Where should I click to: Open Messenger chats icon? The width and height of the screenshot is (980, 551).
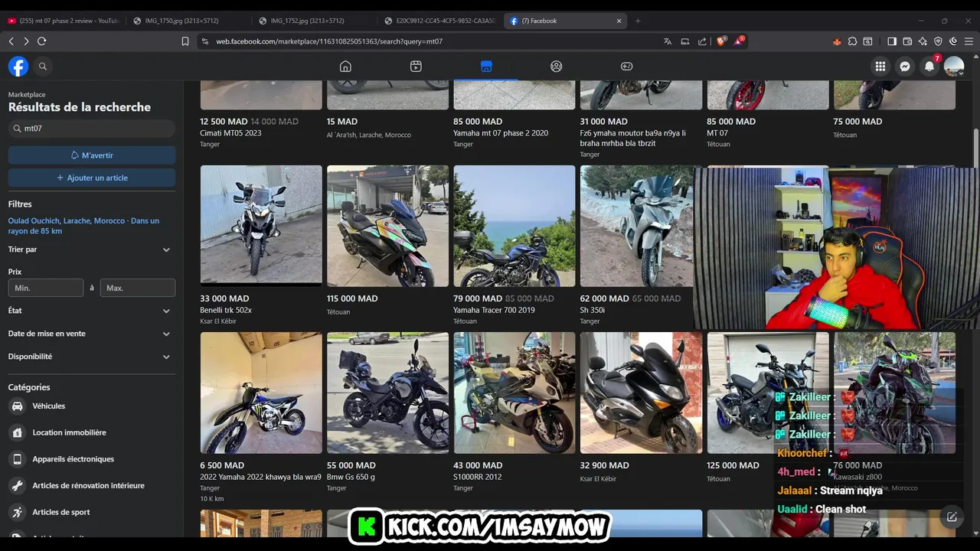coord(905,67)
